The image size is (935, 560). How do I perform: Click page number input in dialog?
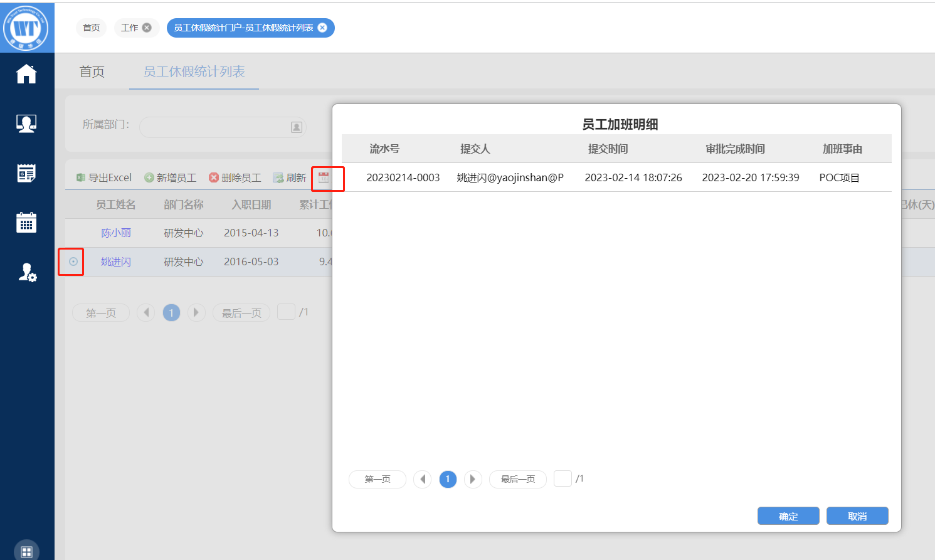tap(563, 478)
